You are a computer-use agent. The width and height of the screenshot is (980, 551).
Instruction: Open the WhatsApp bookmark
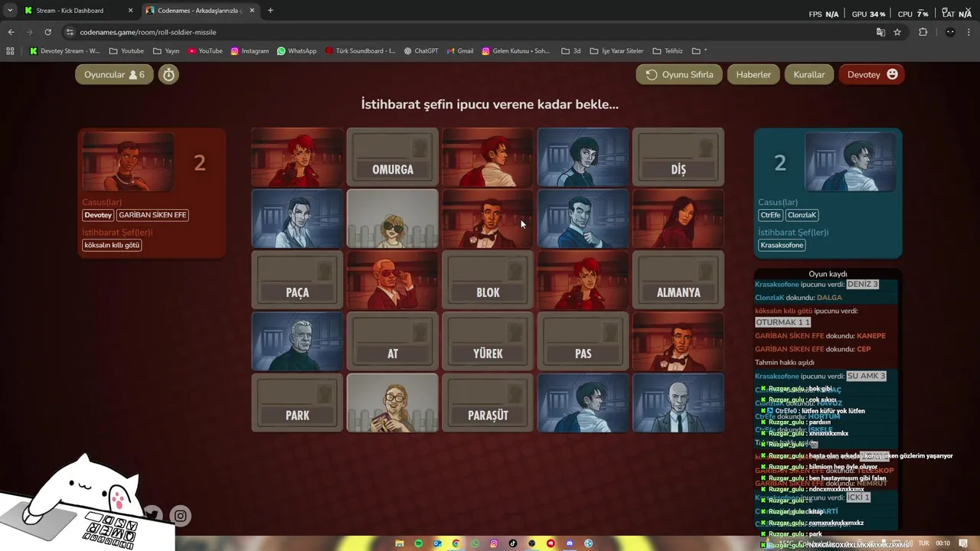coord(297,51)
